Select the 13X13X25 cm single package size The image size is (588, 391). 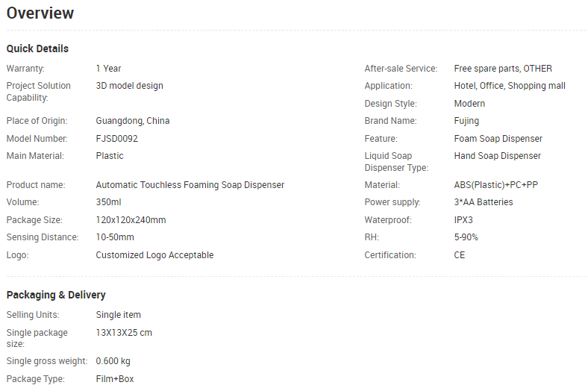pos(124,333)
